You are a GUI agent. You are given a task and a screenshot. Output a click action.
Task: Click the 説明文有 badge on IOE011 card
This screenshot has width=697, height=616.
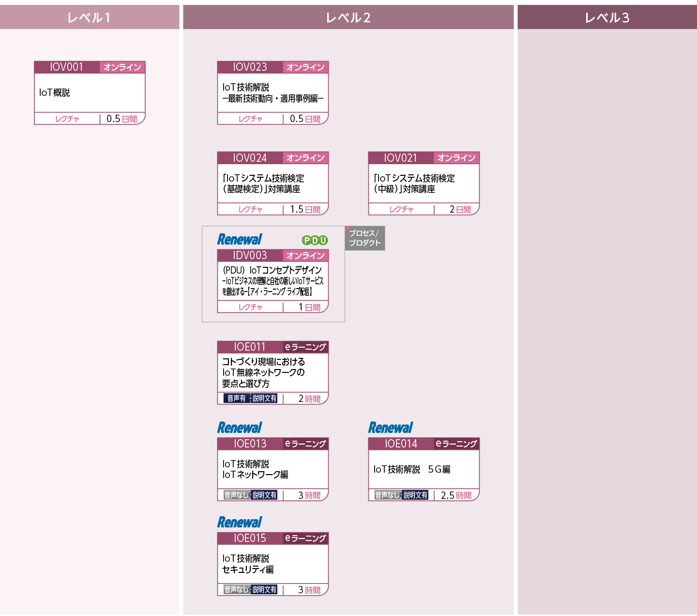pos(264,398)
